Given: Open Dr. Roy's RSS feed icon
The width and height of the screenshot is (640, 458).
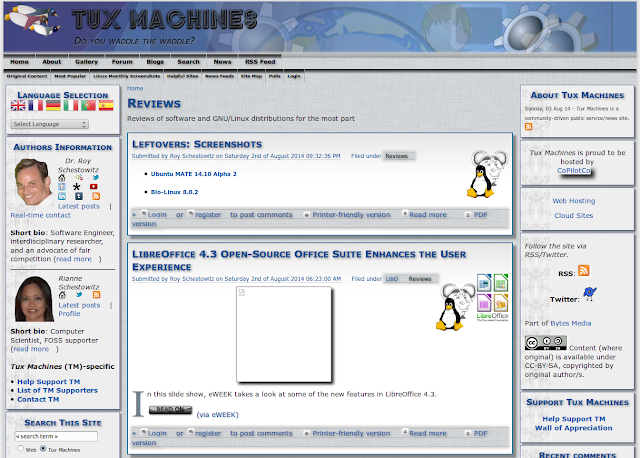Looking at the screenshot, I should point(96,196).
